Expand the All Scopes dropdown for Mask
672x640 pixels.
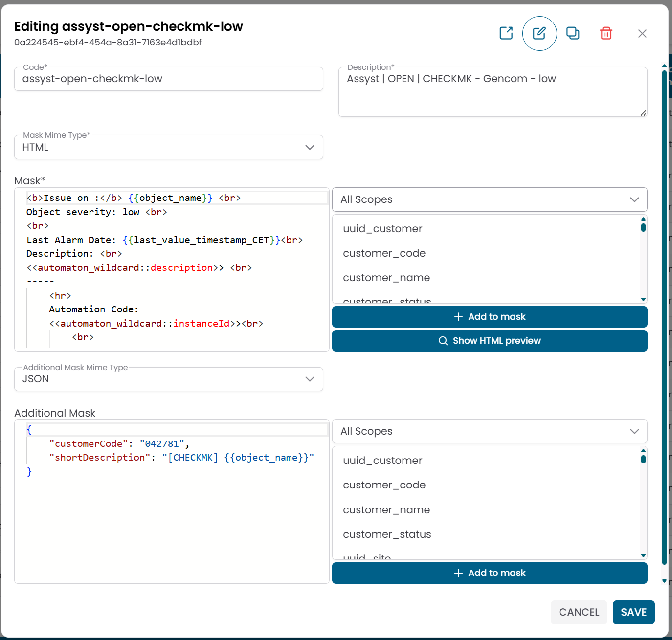489,199
